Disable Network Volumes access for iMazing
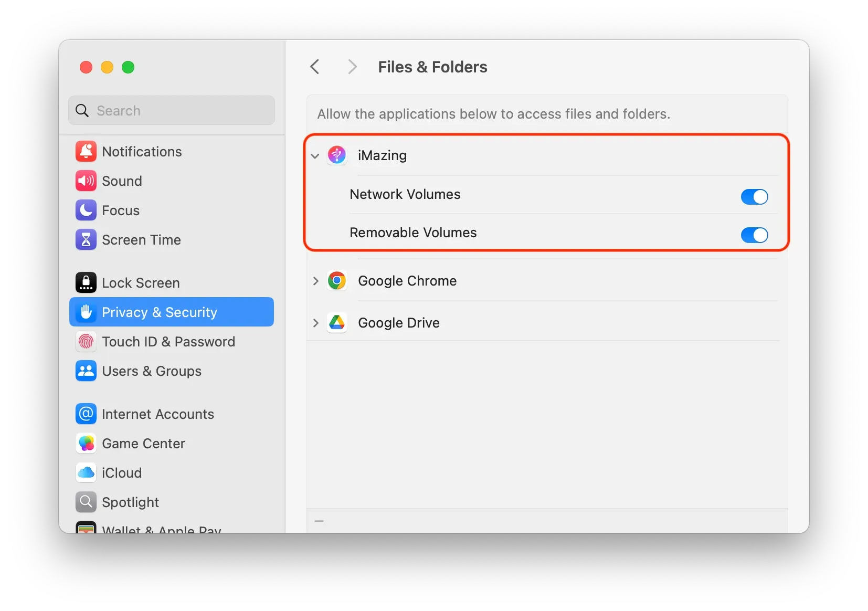Image resolution: width=868 pixels, height=611 pixels. pyautogui.click(x=754, y=197)
